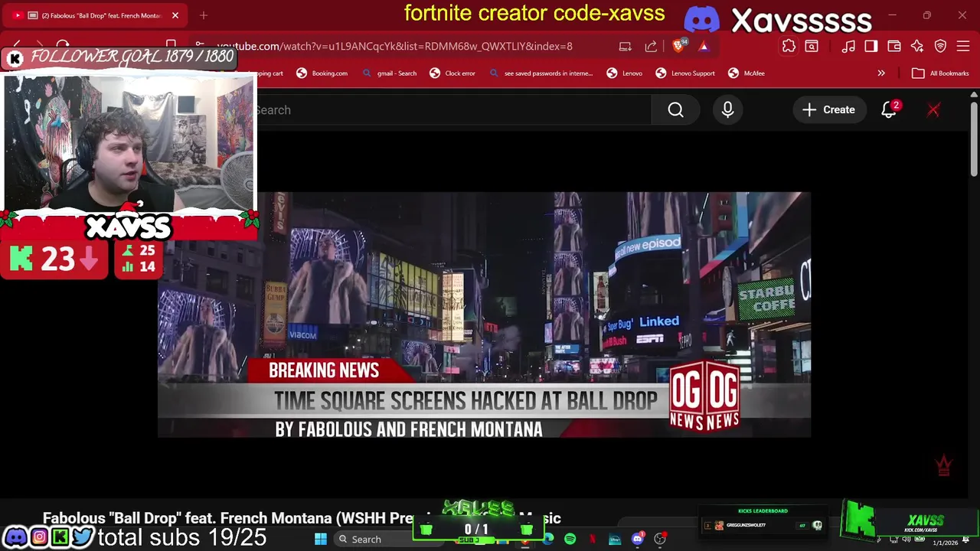
Task: Open YouTube notifications bell
Action: click(x=889, y=110)
